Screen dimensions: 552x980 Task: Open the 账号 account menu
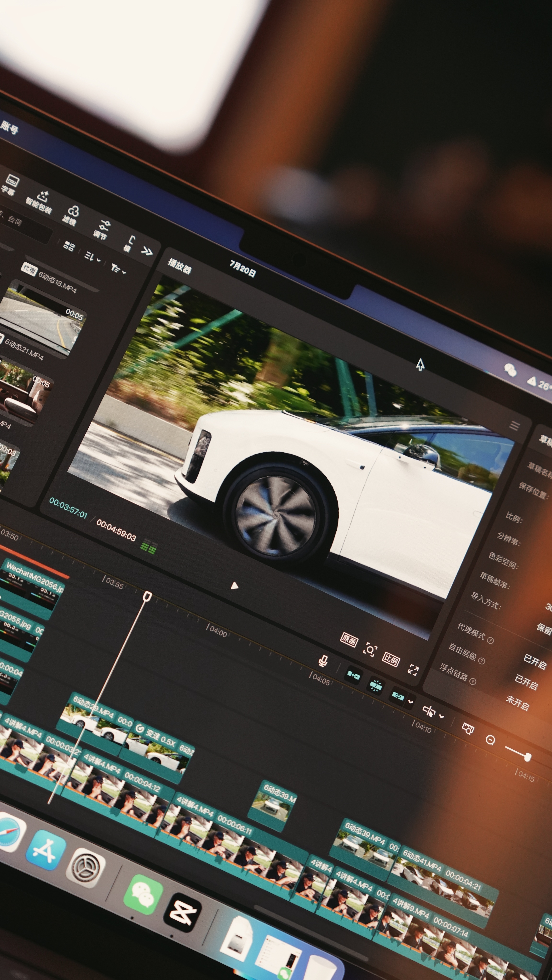click(x=9, y=128)
